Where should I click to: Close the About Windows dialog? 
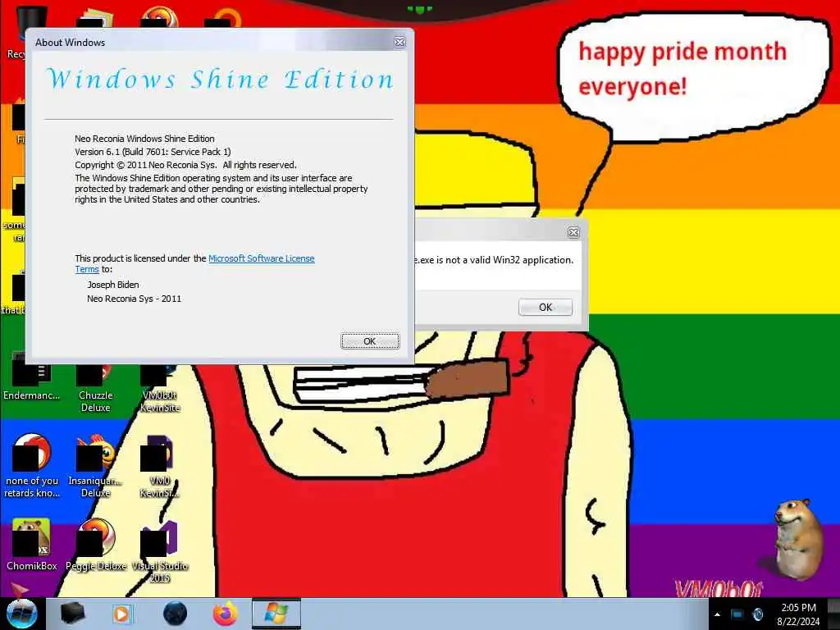[399, 42]
